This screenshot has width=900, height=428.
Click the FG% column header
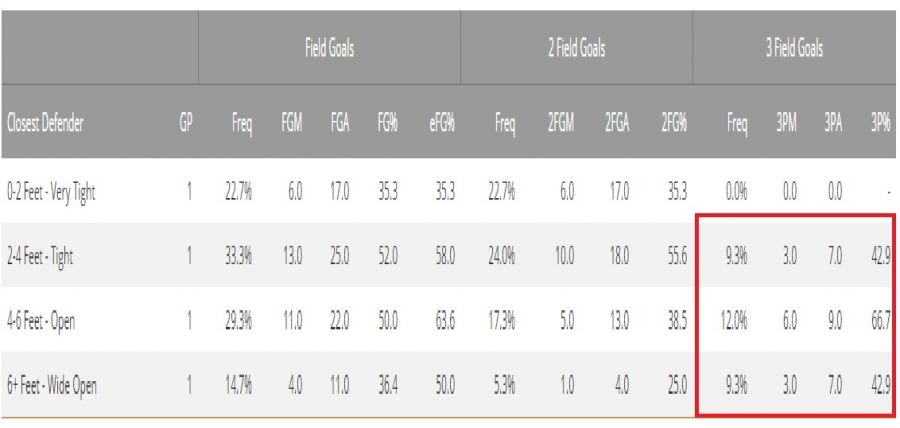(388, 125)
